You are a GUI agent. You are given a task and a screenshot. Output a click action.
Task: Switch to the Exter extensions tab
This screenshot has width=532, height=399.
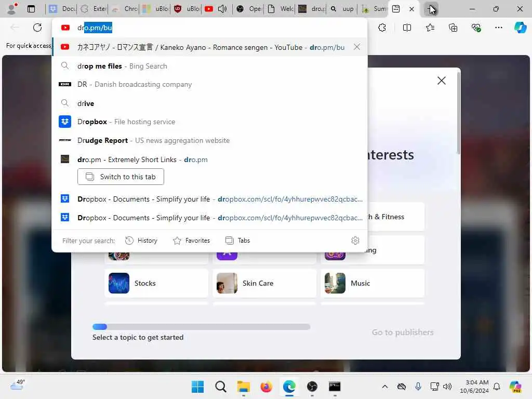94,9
